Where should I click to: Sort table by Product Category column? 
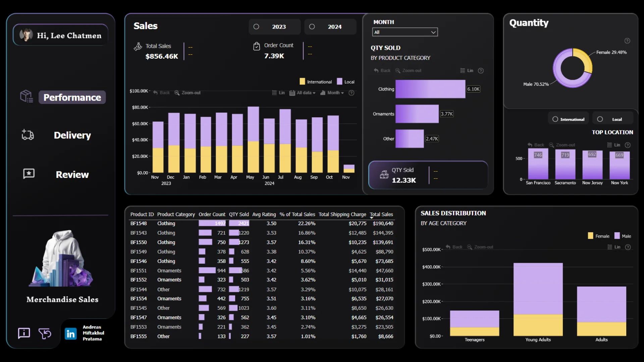pos(176,215)
